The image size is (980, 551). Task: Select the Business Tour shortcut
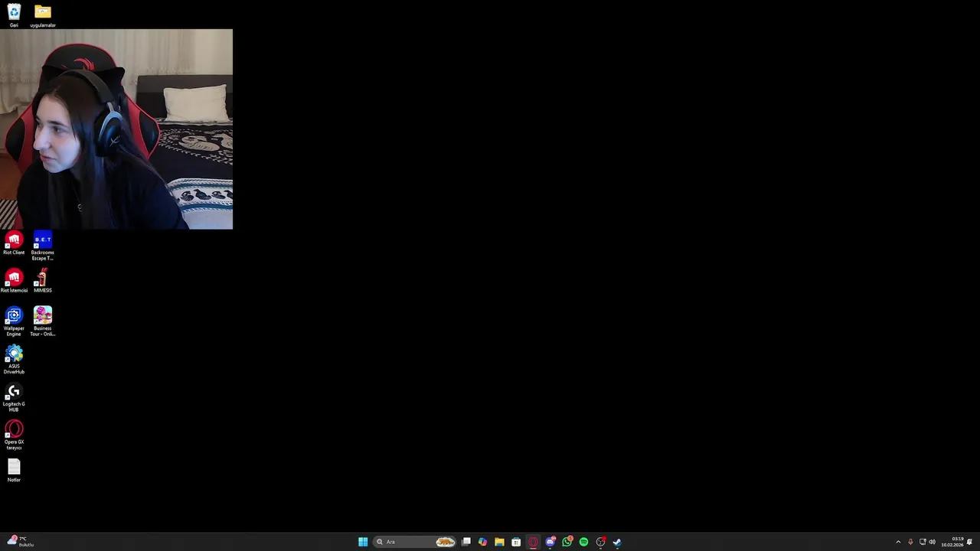pyautogui.click(x=43, y=322)
